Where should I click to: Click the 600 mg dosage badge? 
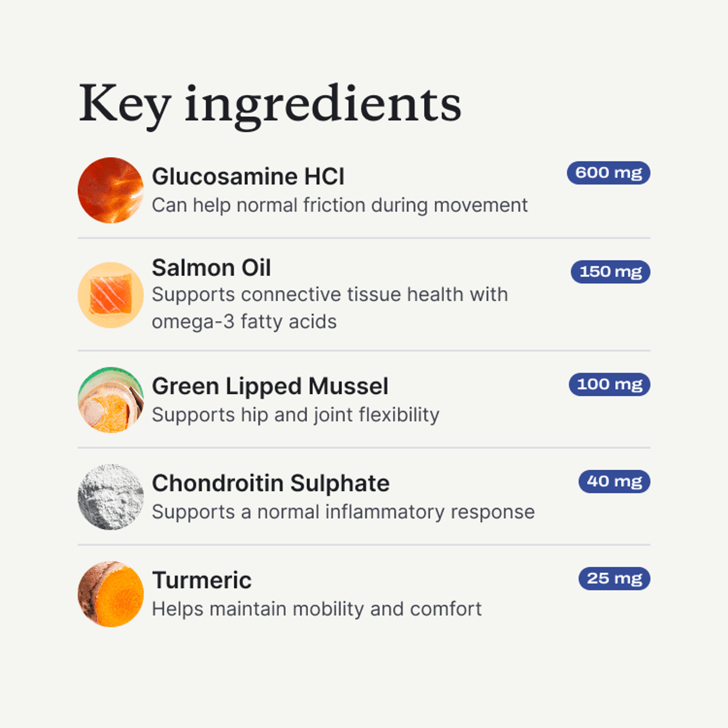click(x=608, y=173)
